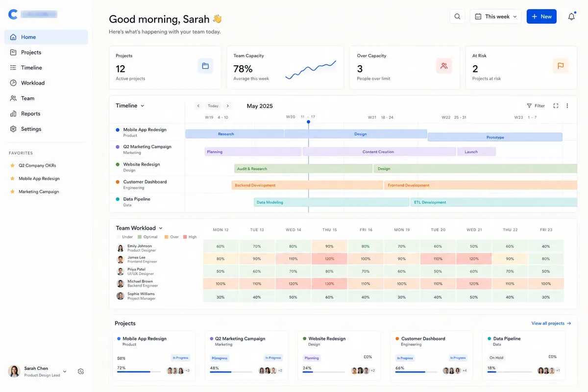Image resolution: width=588 pixels, height=392 pixels.
Task: Expand the timeline to fullscreen
Action: [x=556, y=106]
